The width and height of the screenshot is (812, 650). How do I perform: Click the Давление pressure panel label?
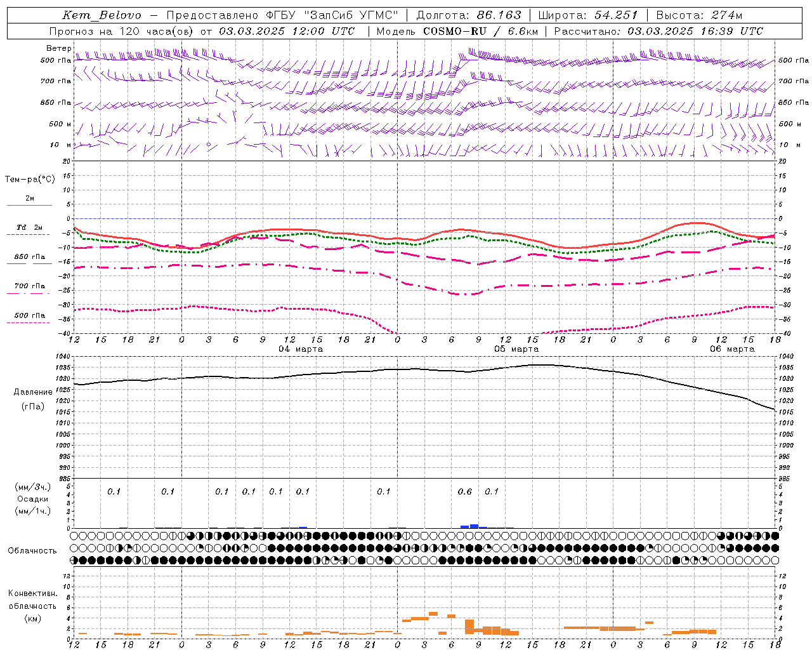point(33,392)
